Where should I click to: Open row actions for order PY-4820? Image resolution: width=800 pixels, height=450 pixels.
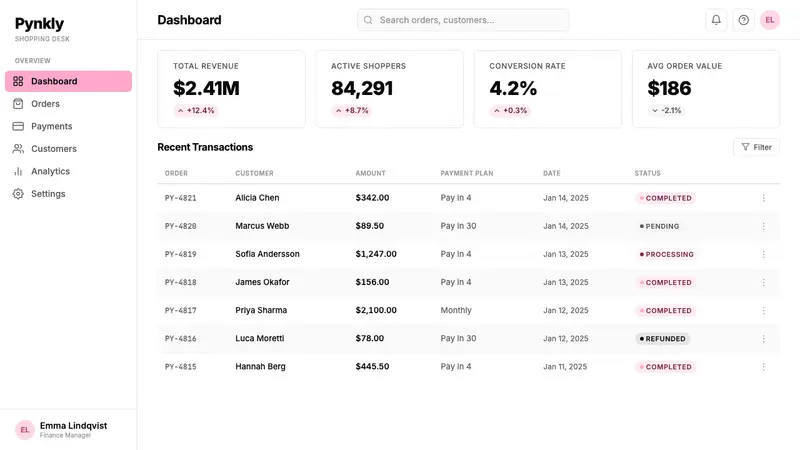763,226
